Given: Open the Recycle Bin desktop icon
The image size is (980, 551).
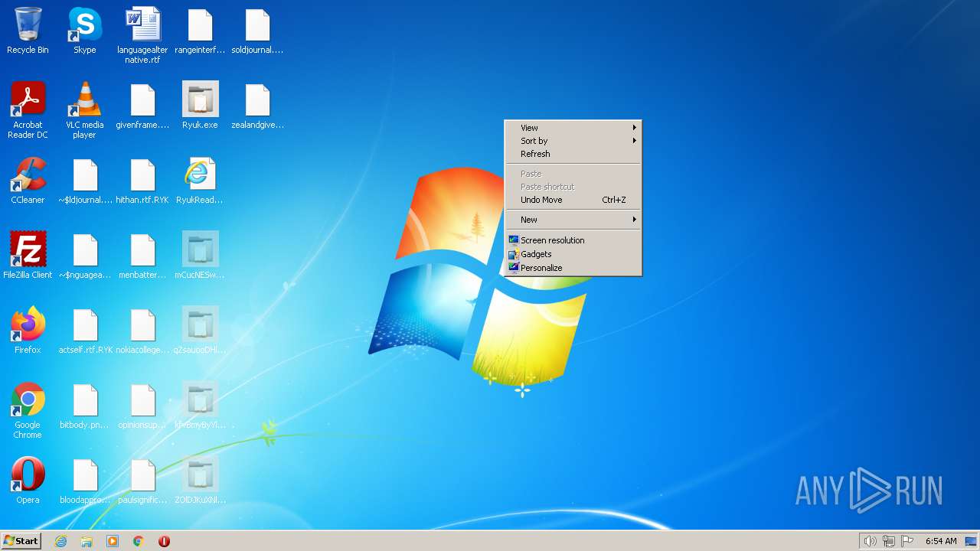Looking at the screenshot, I should [x=28, y=31].
